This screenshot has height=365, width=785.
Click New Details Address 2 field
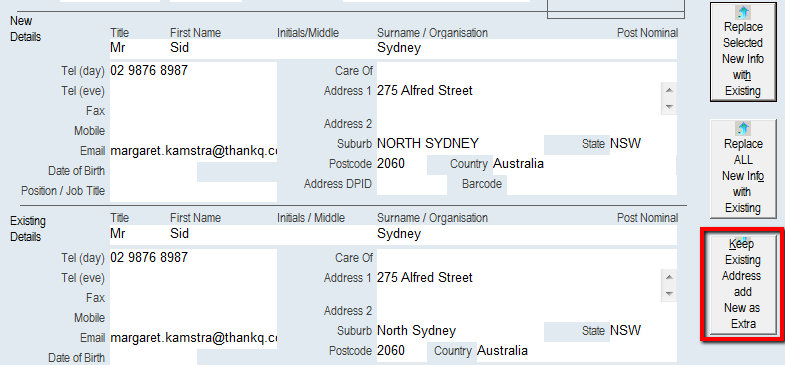pyautogui.click(x=527, y=124)
